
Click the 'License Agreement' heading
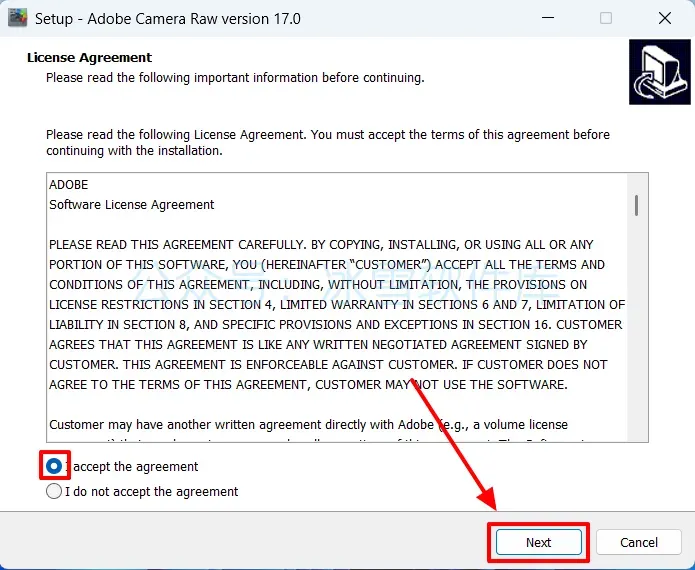pos(89,58)
